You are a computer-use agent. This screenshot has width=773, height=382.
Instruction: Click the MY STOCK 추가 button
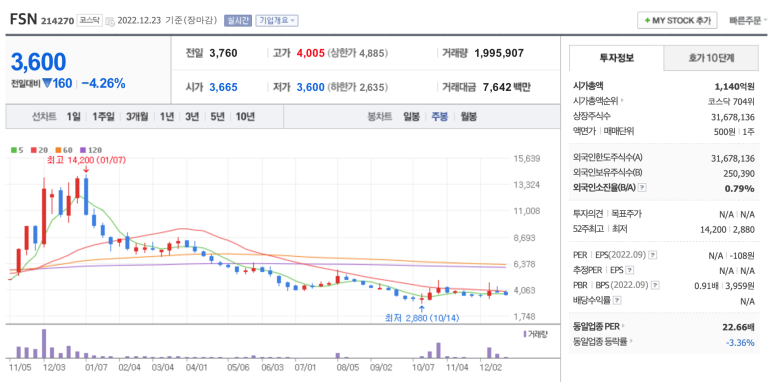click(677, 21)
